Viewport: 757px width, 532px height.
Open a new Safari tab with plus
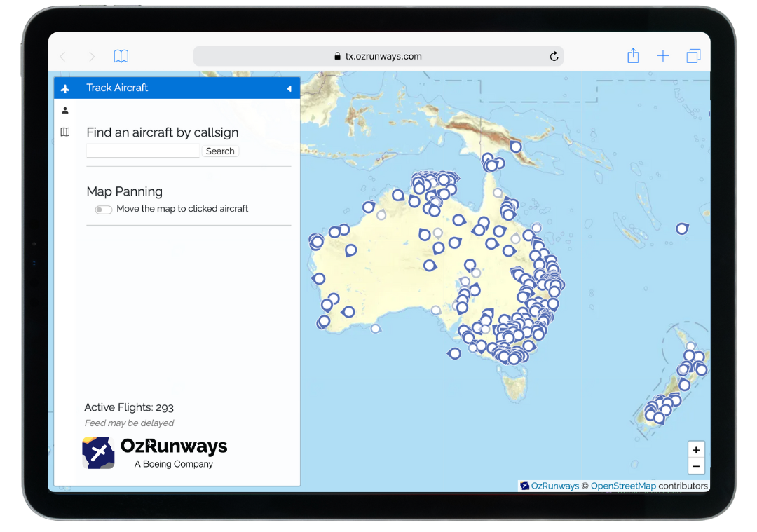tap(663, 55)
